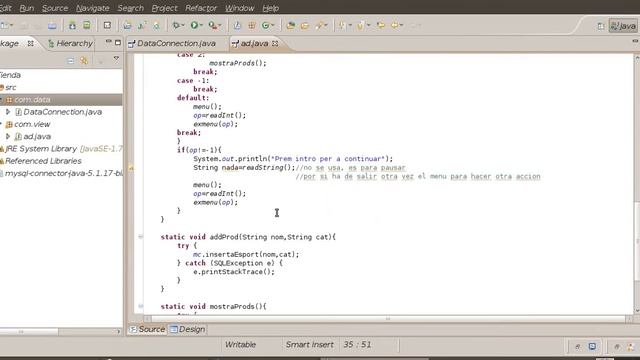Image resolution: width=640 pixels, height=360 pixels.
Task: Click the Open Task folder icon
Action: [305, 25]
